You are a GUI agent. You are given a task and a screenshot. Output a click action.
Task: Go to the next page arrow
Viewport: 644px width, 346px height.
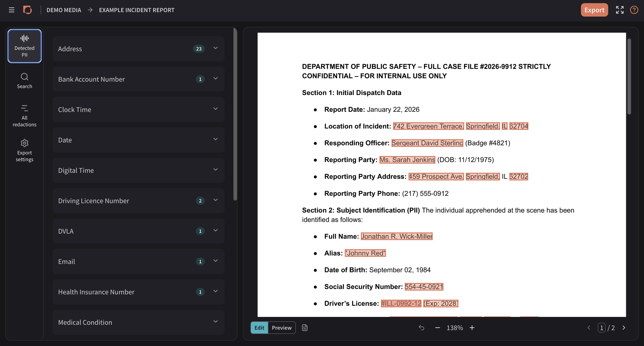click(x=624, y=328)
